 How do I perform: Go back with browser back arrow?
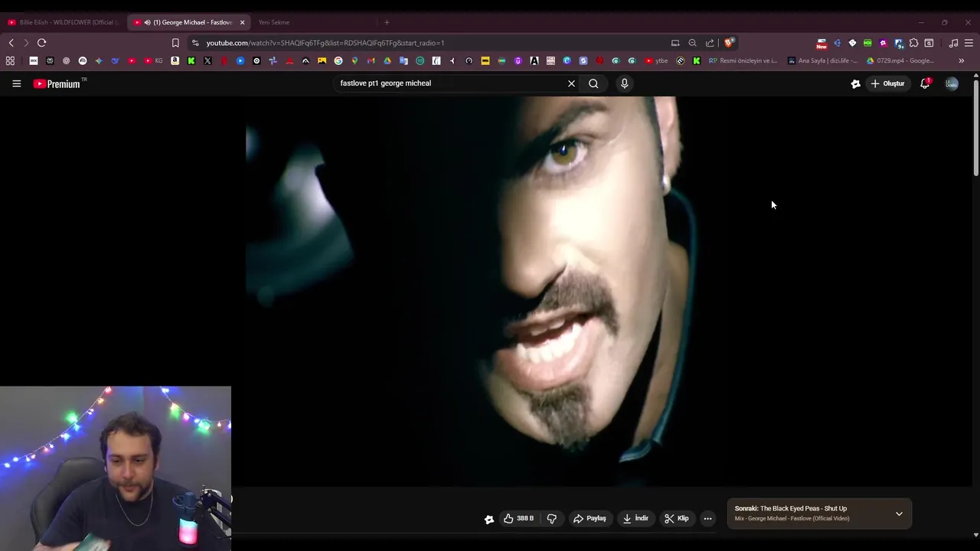point(11,43)
